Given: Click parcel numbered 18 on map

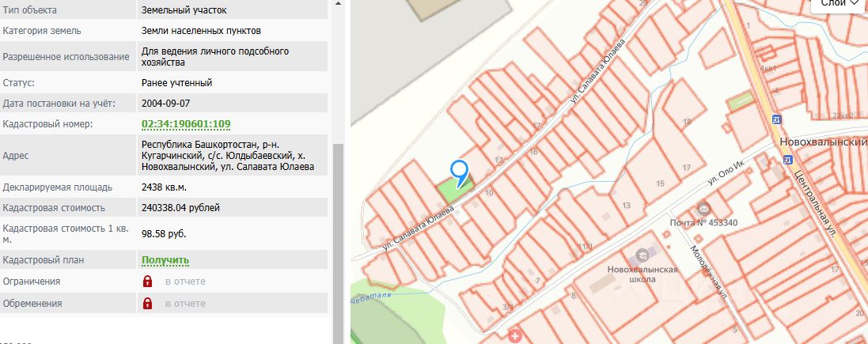Looking at the screenshot, I should (x=687, y=122).
